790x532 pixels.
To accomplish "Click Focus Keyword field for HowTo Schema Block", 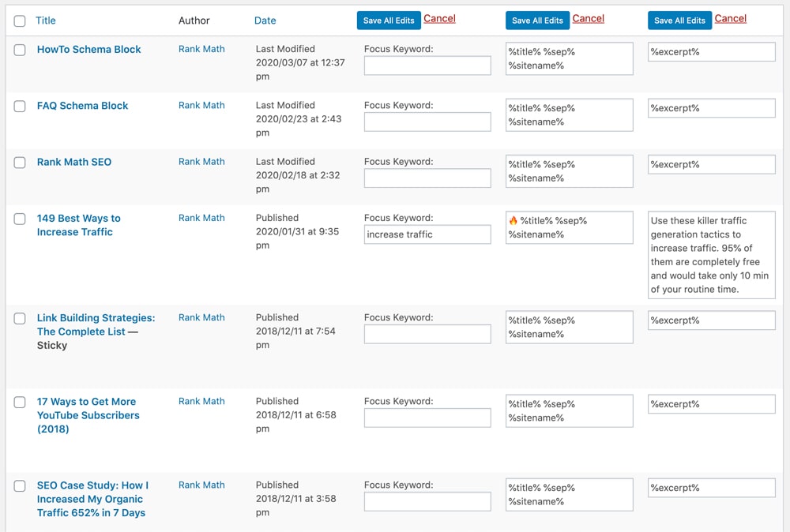I will click(x=427, y=66).
